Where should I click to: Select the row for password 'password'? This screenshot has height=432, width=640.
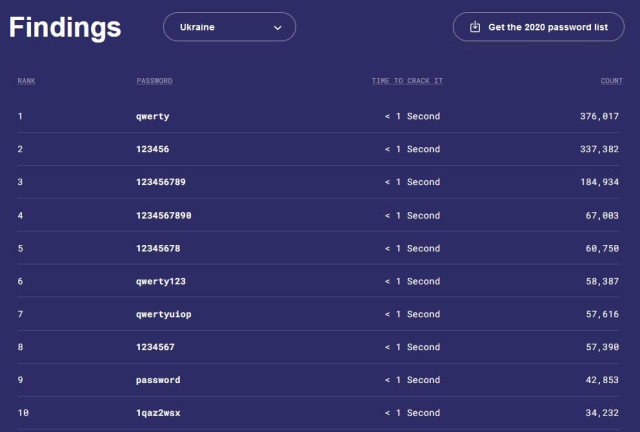tap(158, 380)
